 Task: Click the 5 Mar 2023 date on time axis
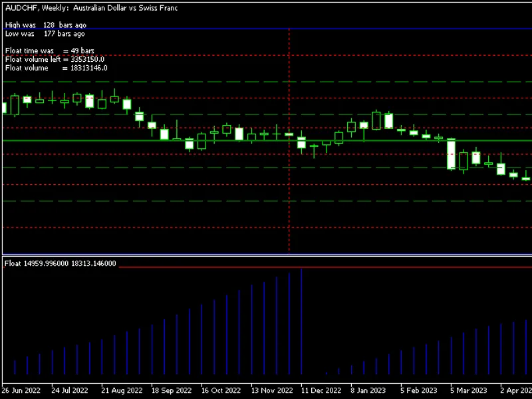pyautogui.click(x=469, y=390)
